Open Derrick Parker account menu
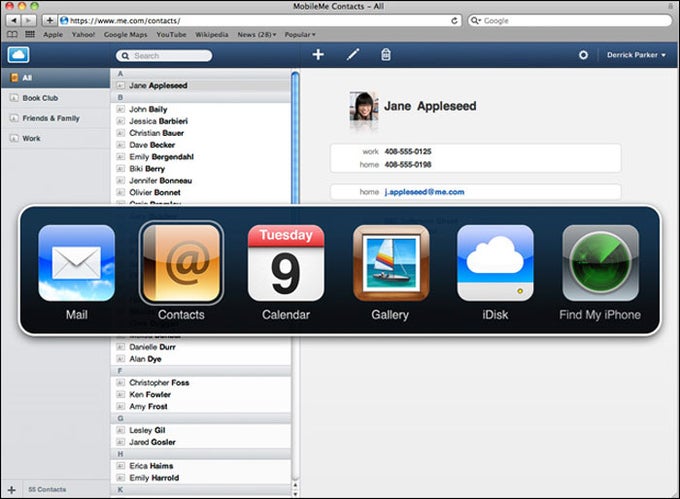 click(x=636, y=55)
